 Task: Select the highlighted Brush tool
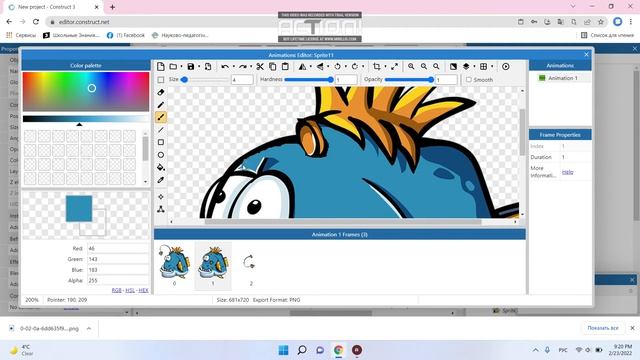(161, 118)
